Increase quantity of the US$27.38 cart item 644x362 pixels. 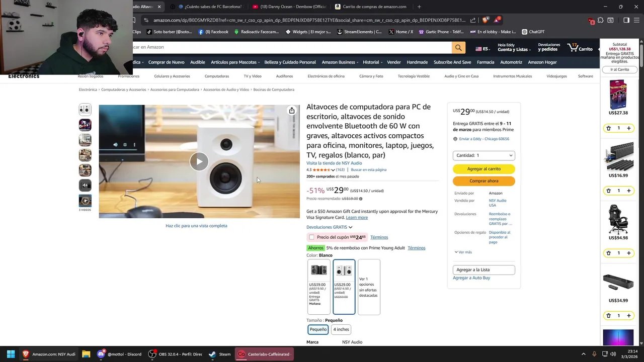coord(628,128)
